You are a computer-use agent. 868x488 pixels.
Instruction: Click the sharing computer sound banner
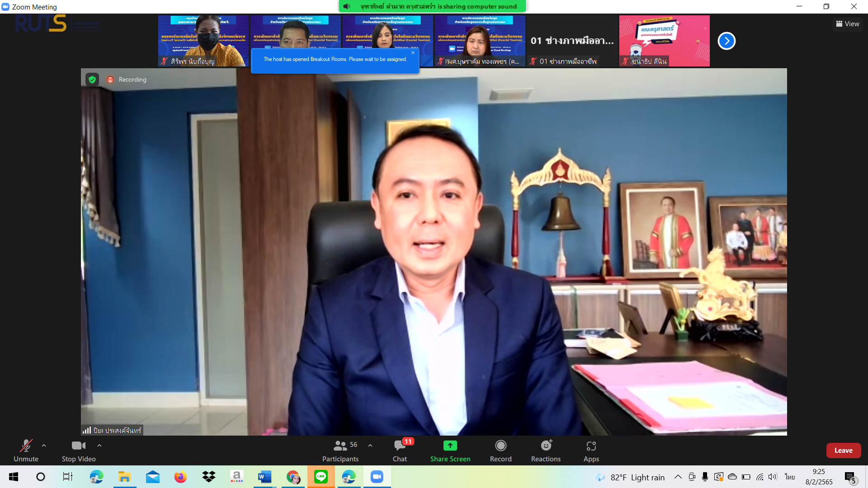pyautogui.click(x=432, y=6)
